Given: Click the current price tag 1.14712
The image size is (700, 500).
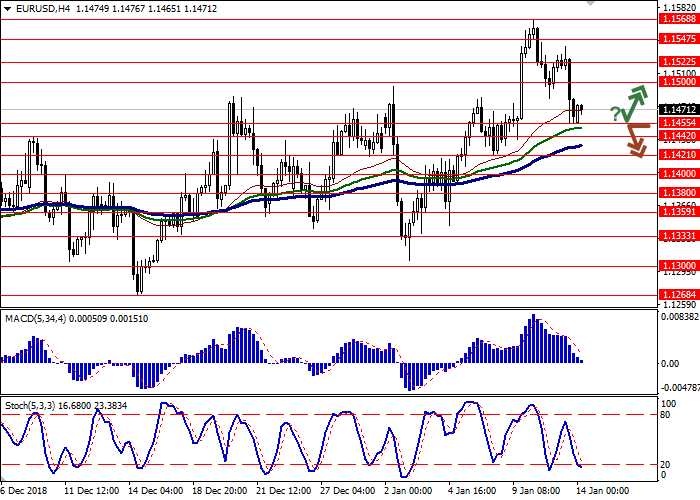Looking at the screenshot, I should coord(678,110).
